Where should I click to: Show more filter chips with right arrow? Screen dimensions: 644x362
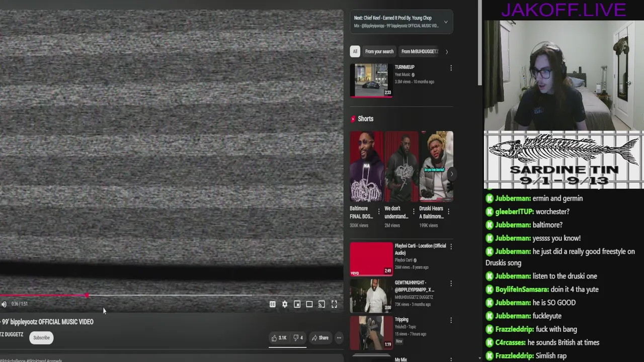(x=447, y=51)
